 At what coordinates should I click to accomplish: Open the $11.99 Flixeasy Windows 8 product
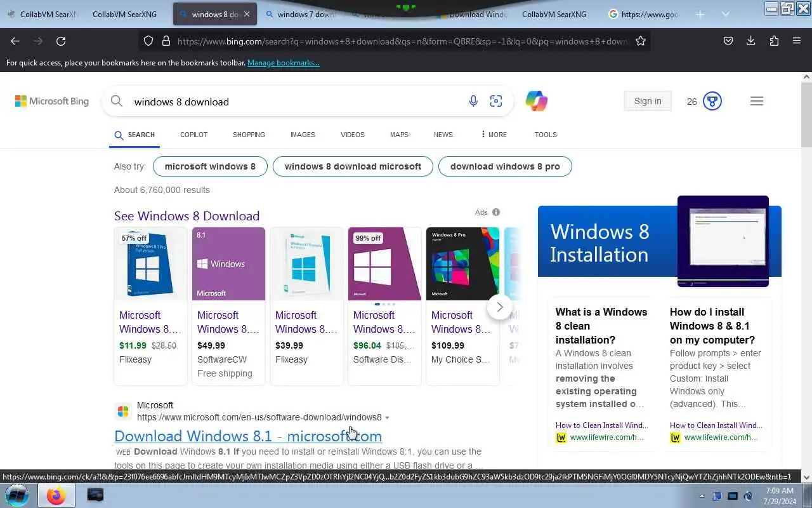tap(150, 306)
